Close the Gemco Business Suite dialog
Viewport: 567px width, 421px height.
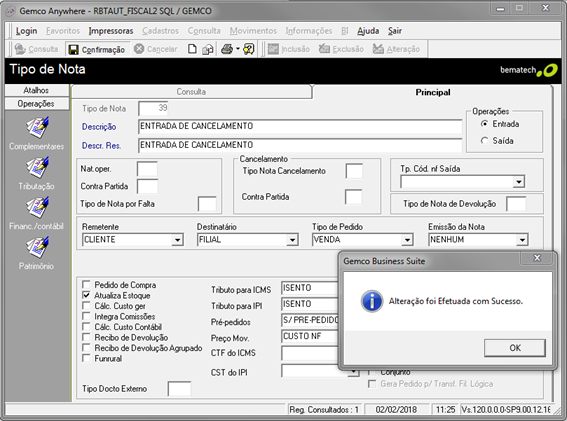(x=537, y=258)
